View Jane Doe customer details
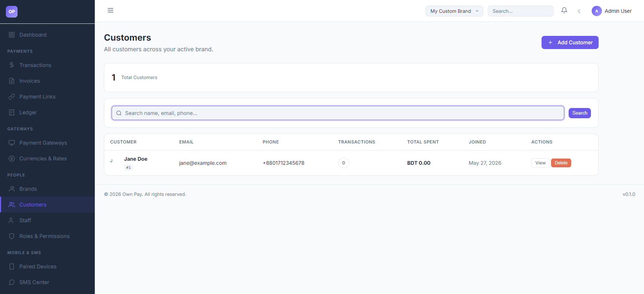644x294 pixels. click(x=540, y=163)
